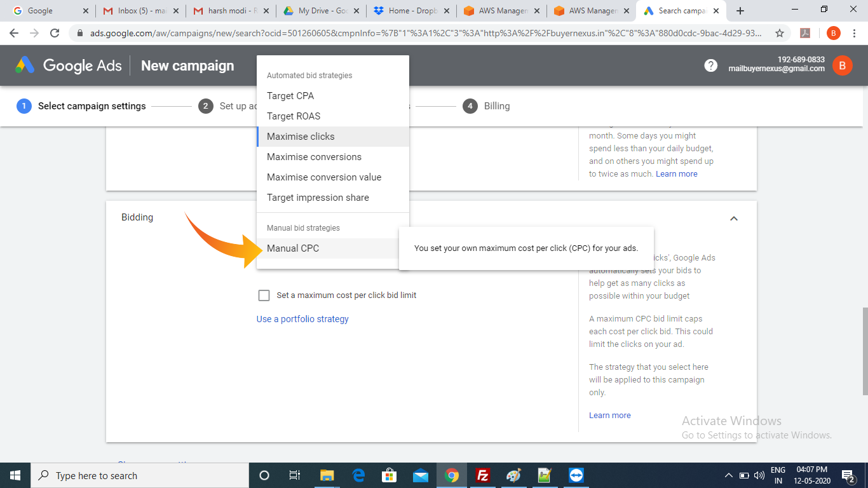Image resolution: width=868 pixels, height=488 pixels.
Task: Open Microsoft Store from the taskbar
Action: 389,475
